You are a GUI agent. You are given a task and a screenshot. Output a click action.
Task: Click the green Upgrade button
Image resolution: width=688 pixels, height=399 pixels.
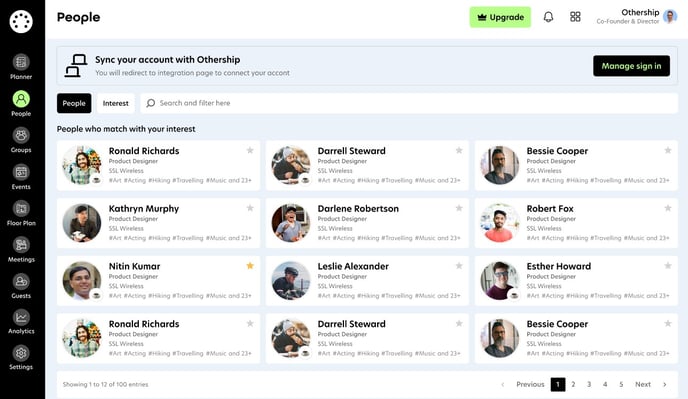click(x=500, y=17)
